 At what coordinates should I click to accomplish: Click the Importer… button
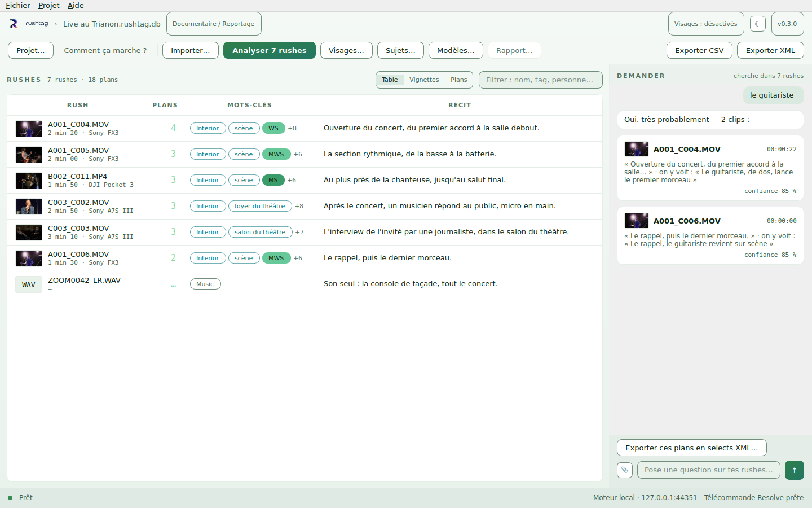(191, 50)
